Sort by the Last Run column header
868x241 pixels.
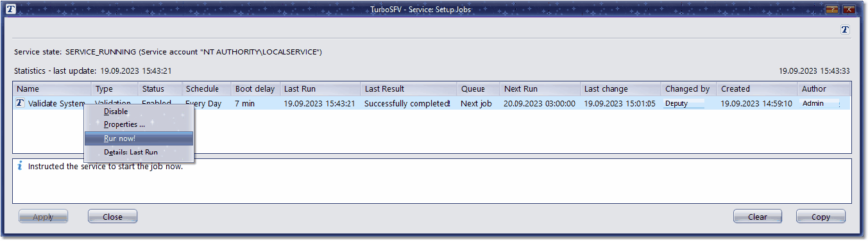[x=321, y=89]
